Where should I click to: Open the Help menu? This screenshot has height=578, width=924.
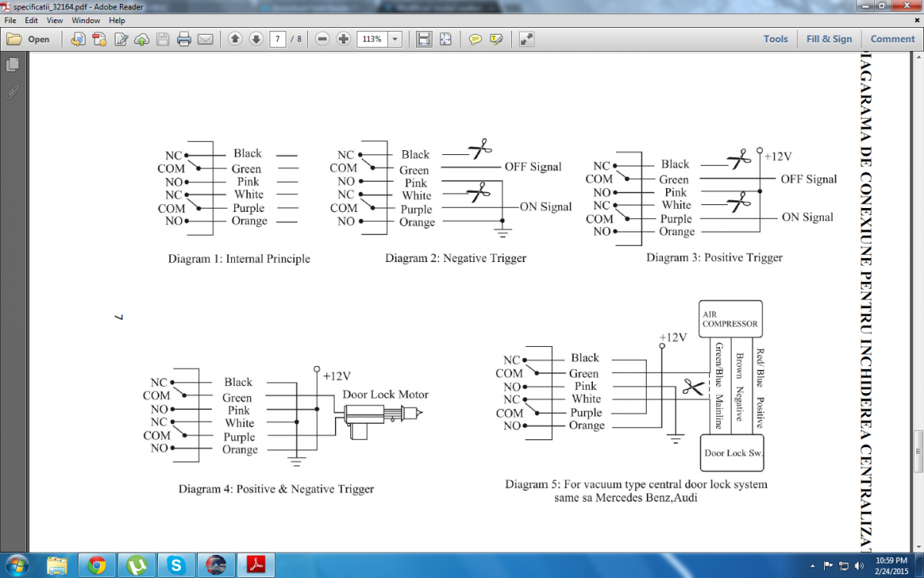click(117, 20)
